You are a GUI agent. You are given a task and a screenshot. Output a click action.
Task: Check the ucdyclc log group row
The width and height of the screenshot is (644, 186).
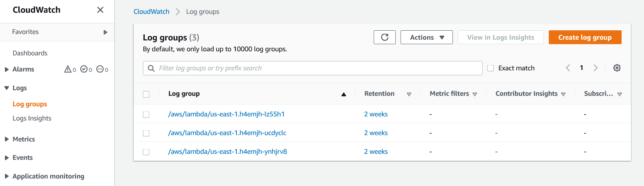146,133
